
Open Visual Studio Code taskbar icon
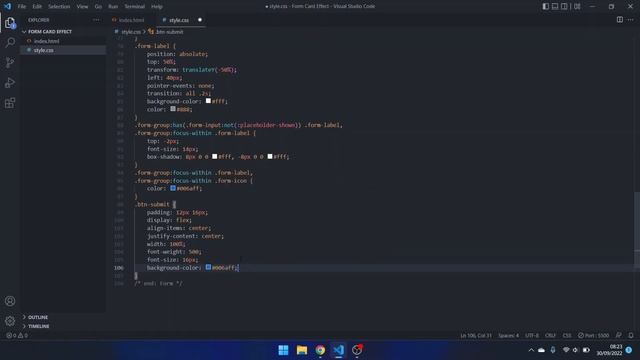tap(338, 350)
